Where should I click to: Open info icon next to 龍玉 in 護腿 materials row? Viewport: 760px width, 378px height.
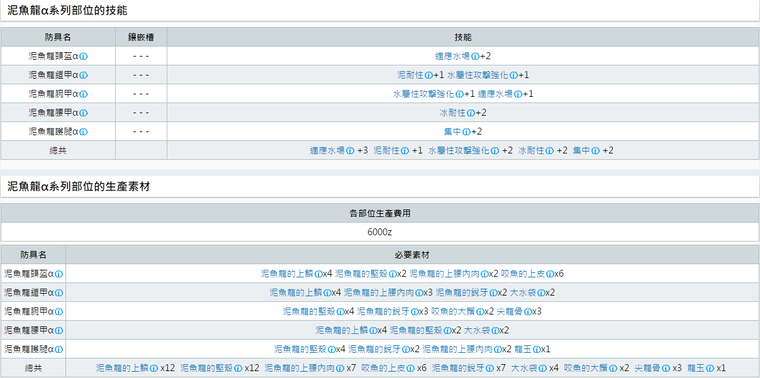(536, 349)
